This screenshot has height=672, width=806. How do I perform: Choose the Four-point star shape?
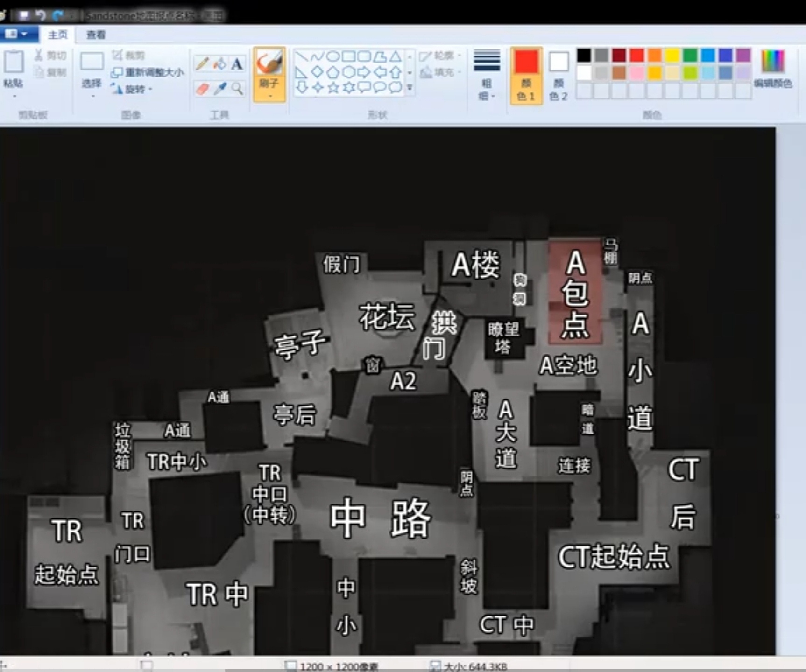[x=317, y=87]
